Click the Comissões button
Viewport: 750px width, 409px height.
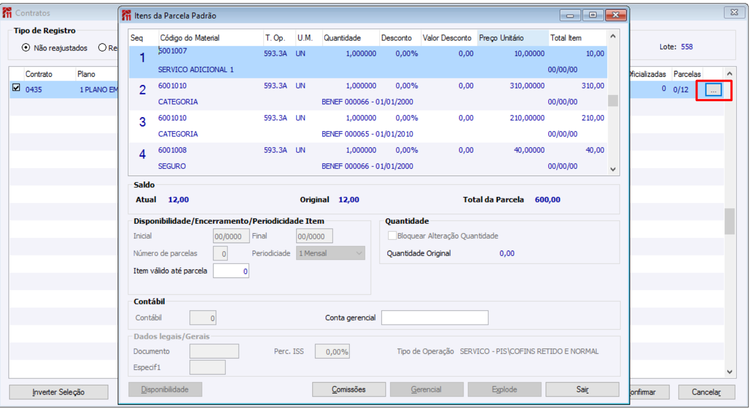click(x=349, y=389)
